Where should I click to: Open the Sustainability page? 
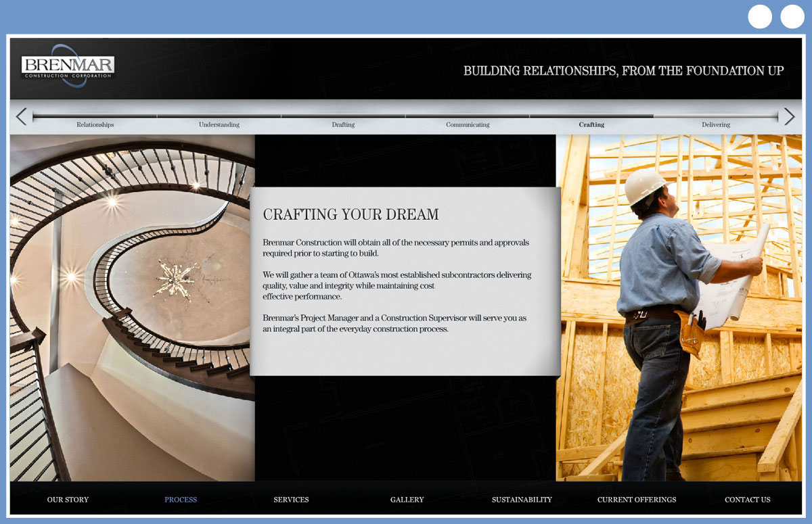click(x=522, y=500)
